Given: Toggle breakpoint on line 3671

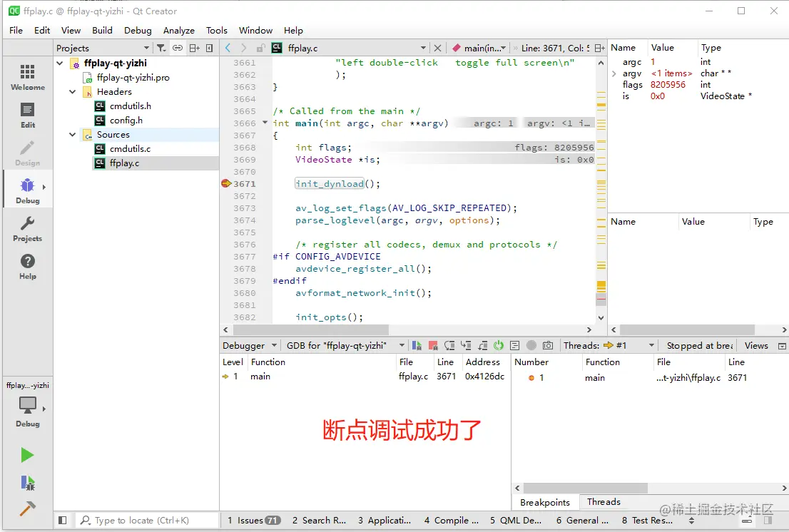Looking at the screenshot, I should point(226,183).
